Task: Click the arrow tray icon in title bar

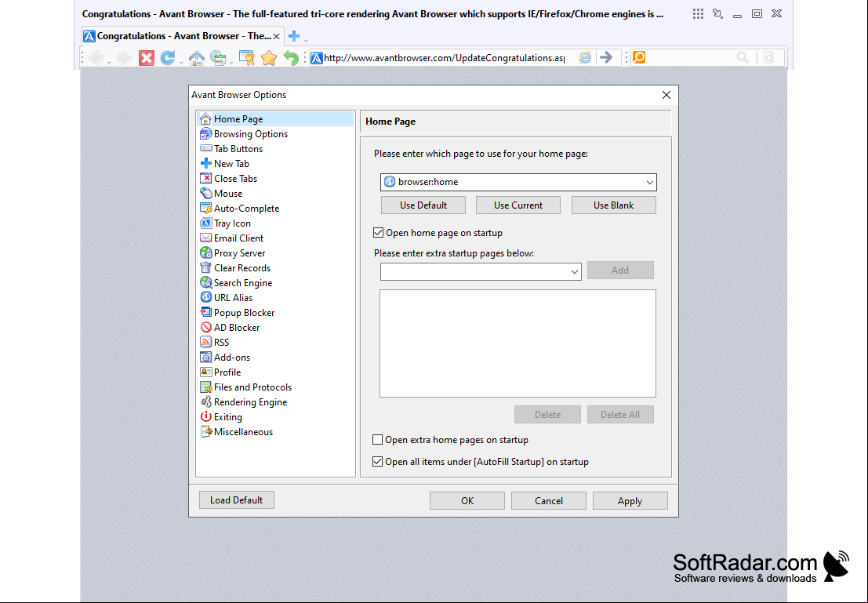Action: tap(718, 14)
